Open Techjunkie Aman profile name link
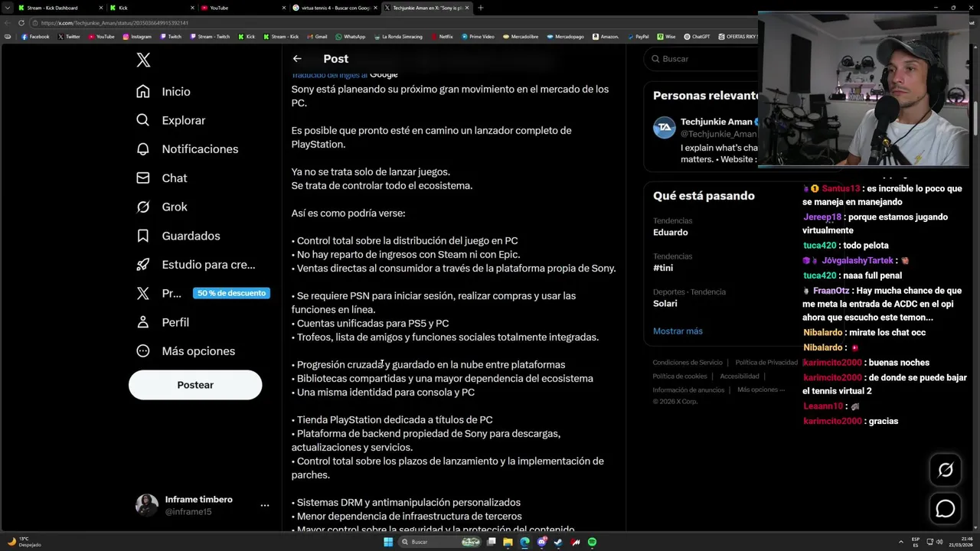980x551 pixels. point(717,122)
